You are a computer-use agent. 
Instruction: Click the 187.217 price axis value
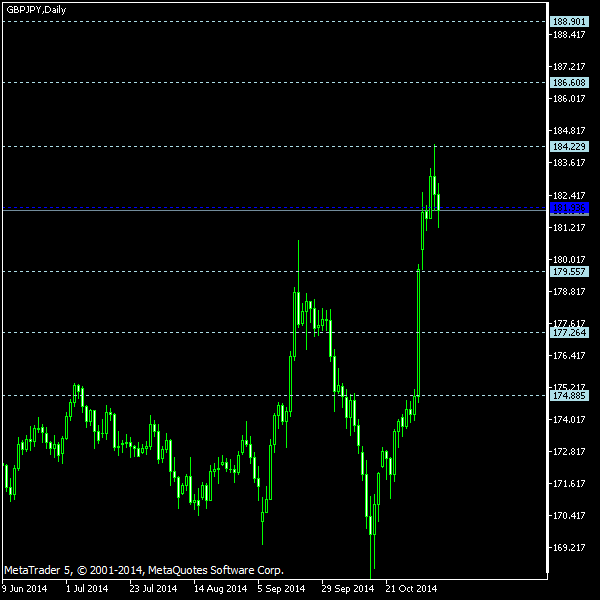tap(569, 67)
